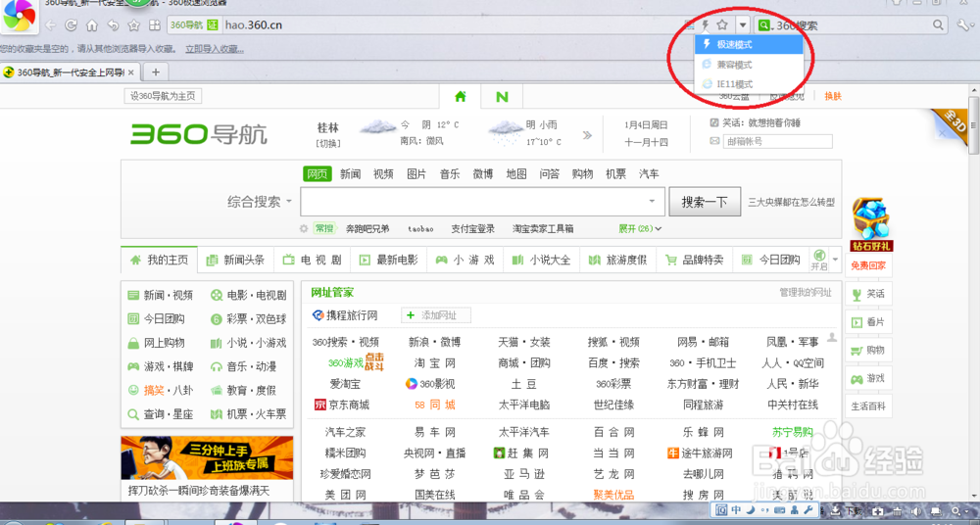Open the favorites star icon beside undo

point(133,25)
